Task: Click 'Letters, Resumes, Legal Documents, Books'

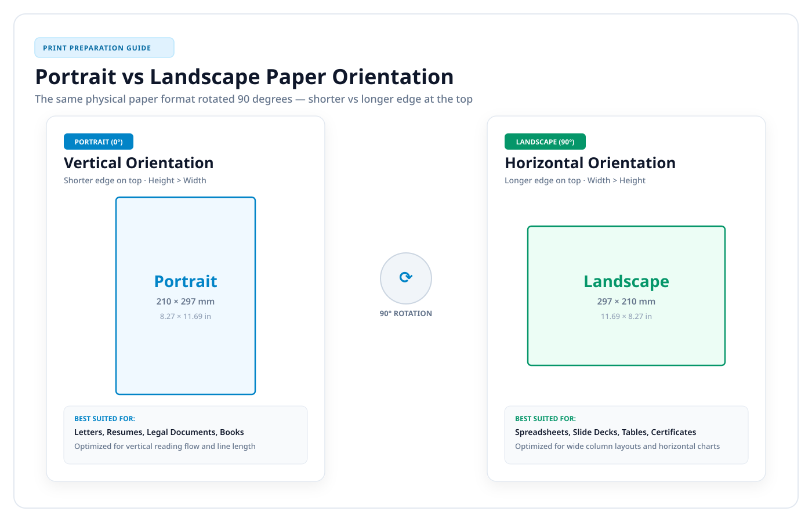Action: [x=159, y=432]
